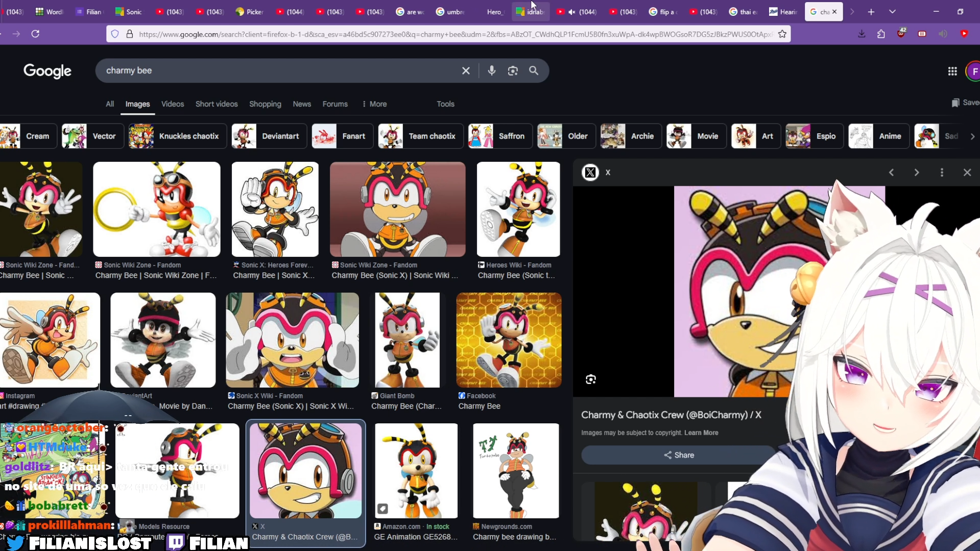
Task: Switch to the Videos tab
Action: pyautogui.click(x=172, y=104)
